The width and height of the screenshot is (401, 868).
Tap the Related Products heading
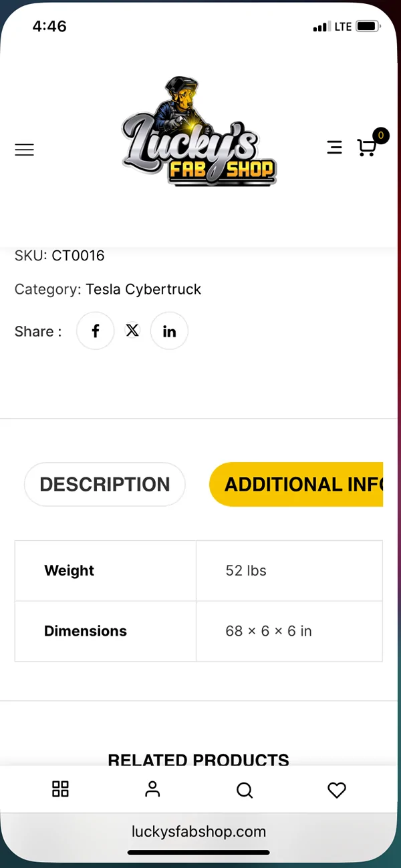point(198,760)
